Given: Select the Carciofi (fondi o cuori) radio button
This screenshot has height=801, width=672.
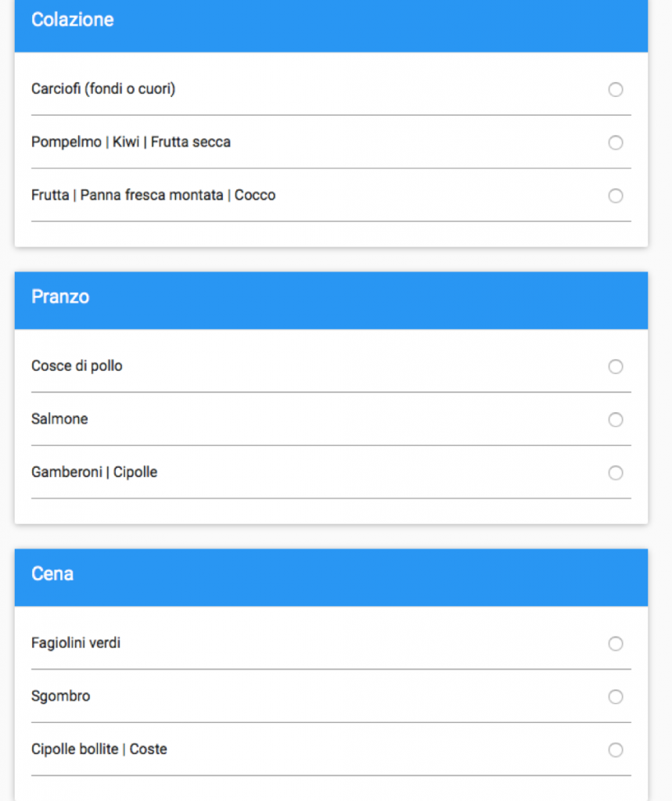Looking at the screenshot, I should [x=616, y=90].
